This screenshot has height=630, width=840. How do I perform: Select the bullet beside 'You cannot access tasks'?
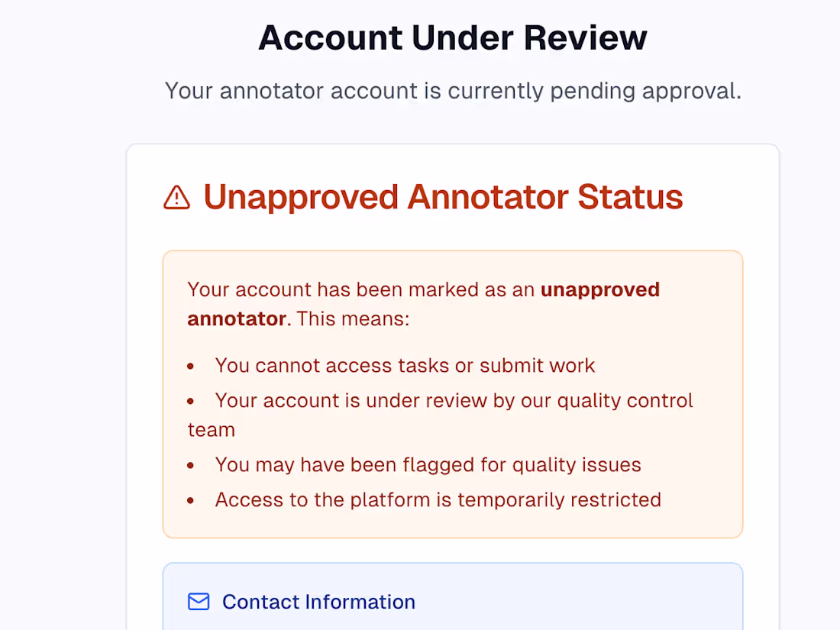pyautogui.click(x=189, y=367)
